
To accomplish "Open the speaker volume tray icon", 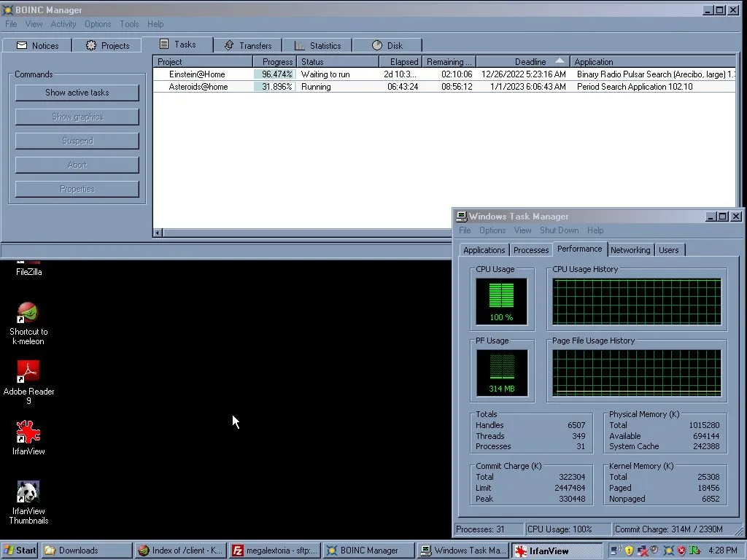I will tap(654, 550).
